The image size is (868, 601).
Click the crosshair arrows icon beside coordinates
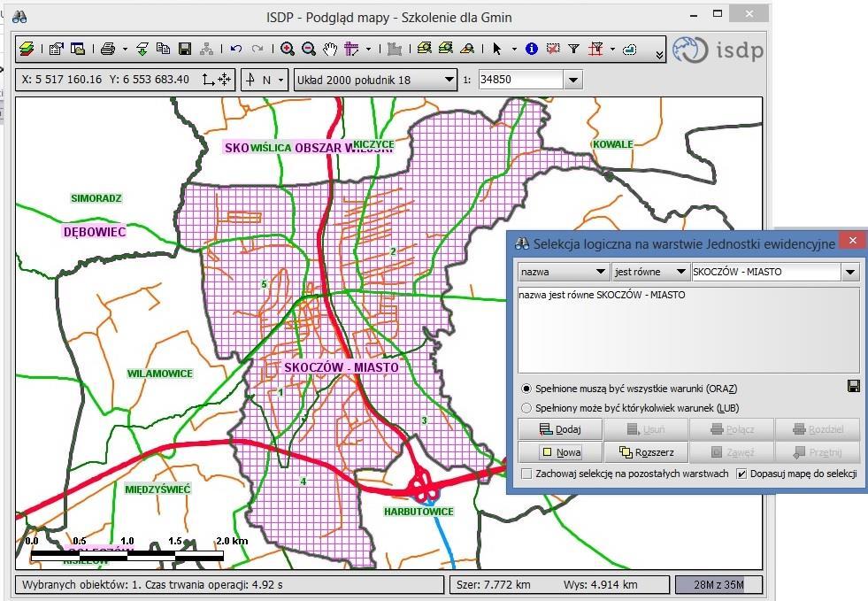point(224,80)
